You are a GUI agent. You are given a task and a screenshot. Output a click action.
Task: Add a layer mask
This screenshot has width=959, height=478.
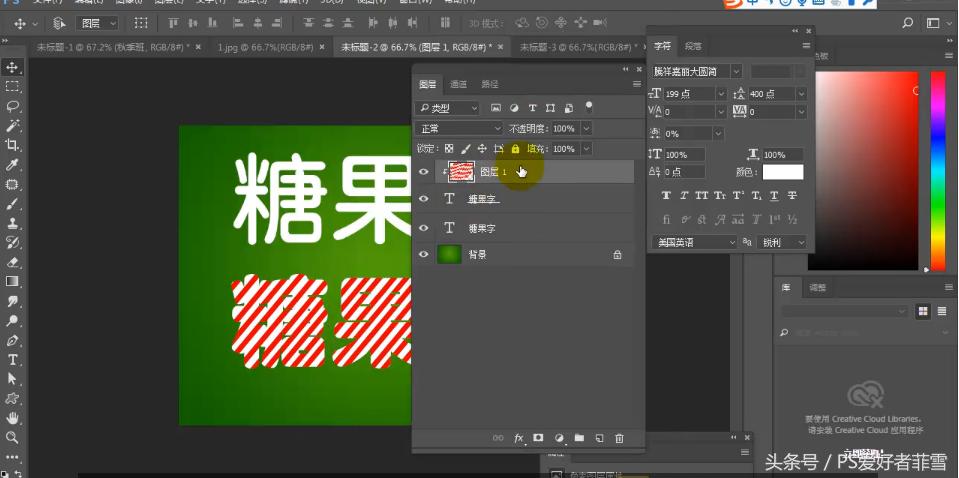click(538, 438)
